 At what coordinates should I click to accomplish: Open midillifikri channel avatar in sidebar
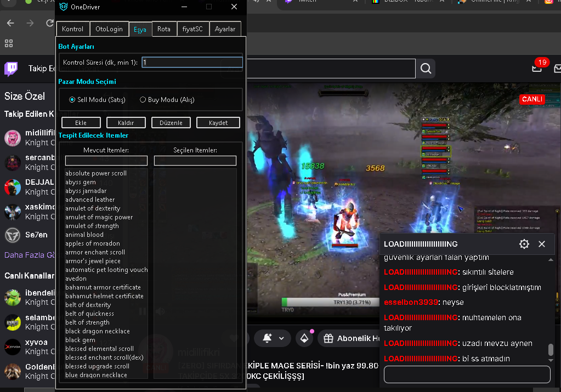[13, 138]
